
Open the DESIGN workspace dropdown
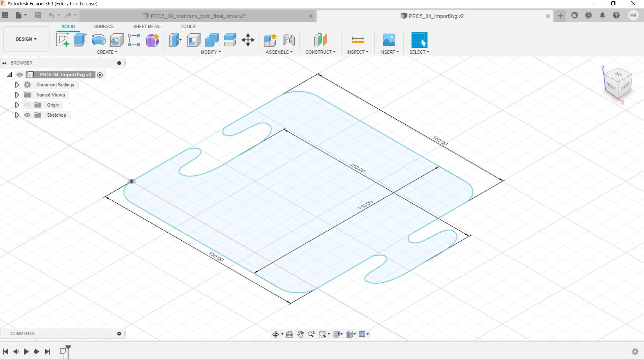tap(26, 39)
